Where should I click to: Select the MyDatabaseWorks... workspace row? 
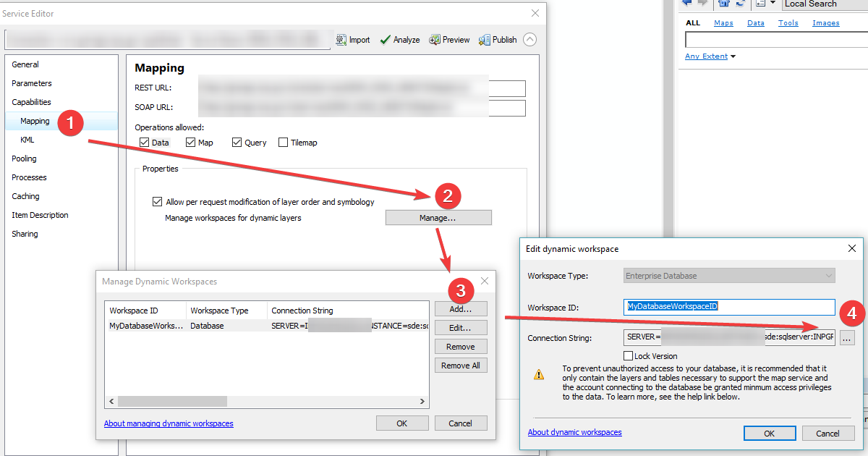point(267,326)
